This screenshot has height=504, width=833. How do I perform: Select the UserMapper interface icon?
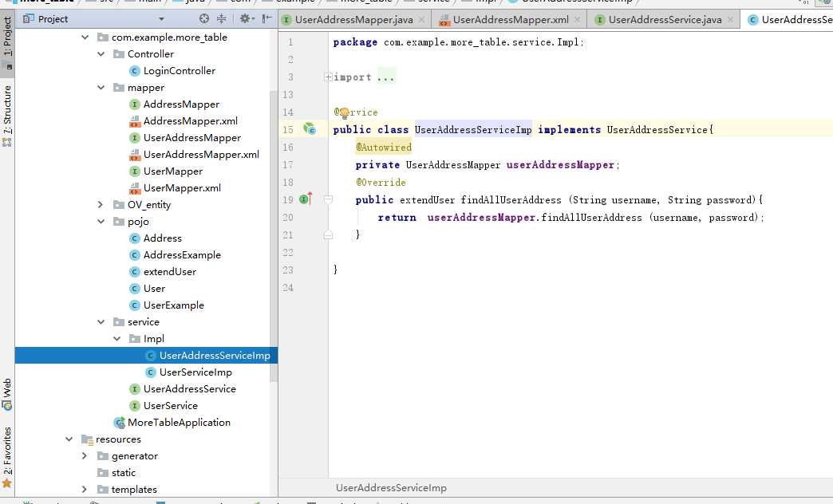pos(135,171)
